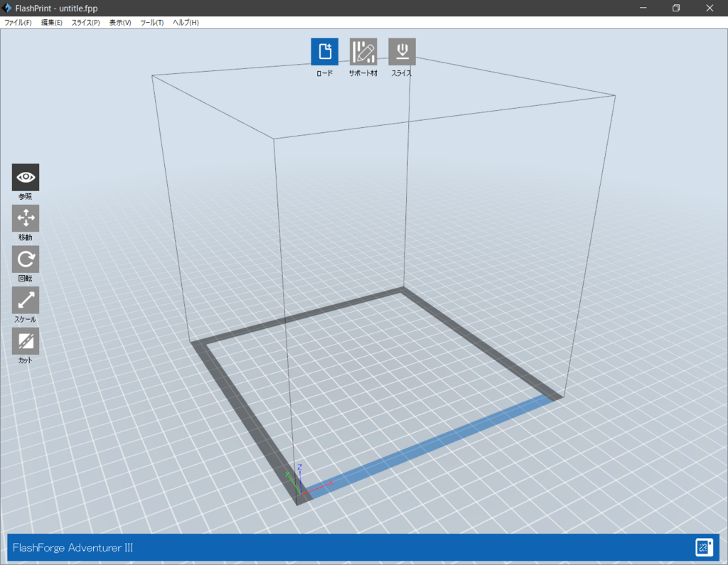Image resolution: width=728 pixels, height=565 pixels.
Task: Start Slice (スライス) from top toolbar
Action: (x=402, y=52)
